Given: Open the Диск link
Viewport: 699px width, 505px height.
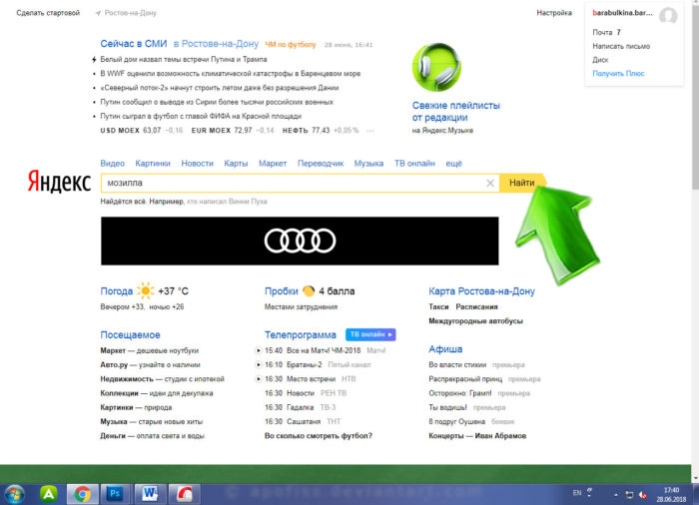Looking at the screenshot, I should click(x=600, y=60).
